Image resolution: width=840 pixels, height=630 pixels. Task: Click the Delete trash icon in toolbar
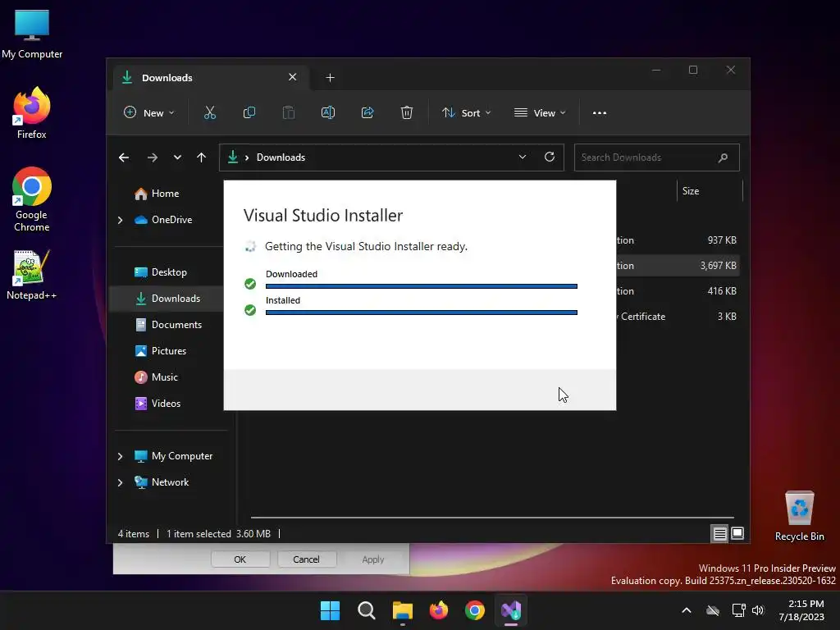pos(407,113)
